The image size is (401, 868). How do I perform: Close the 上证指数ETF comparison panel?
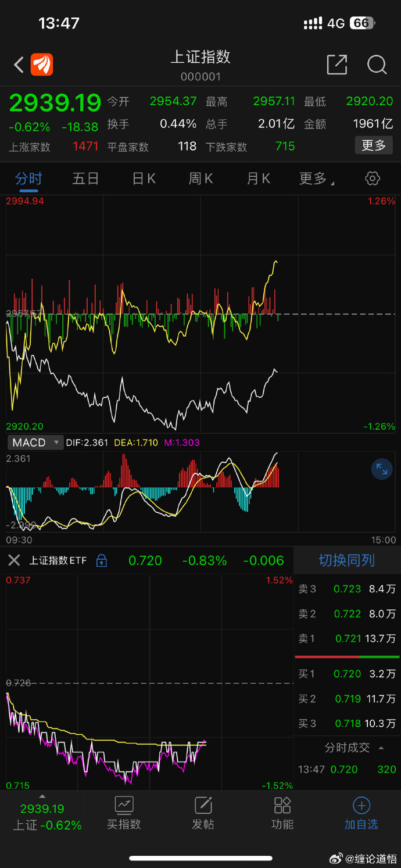(x=14, y=560)
